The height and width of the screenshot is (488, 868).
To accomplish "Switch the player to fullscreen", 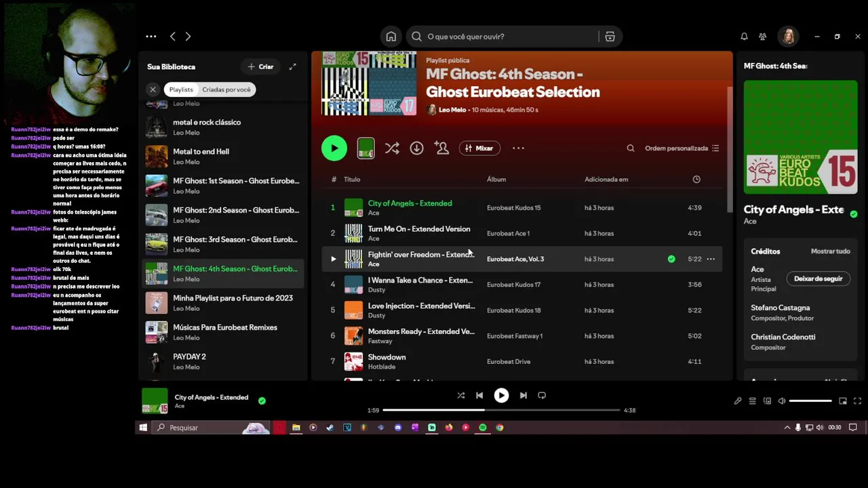I will 857,401.
